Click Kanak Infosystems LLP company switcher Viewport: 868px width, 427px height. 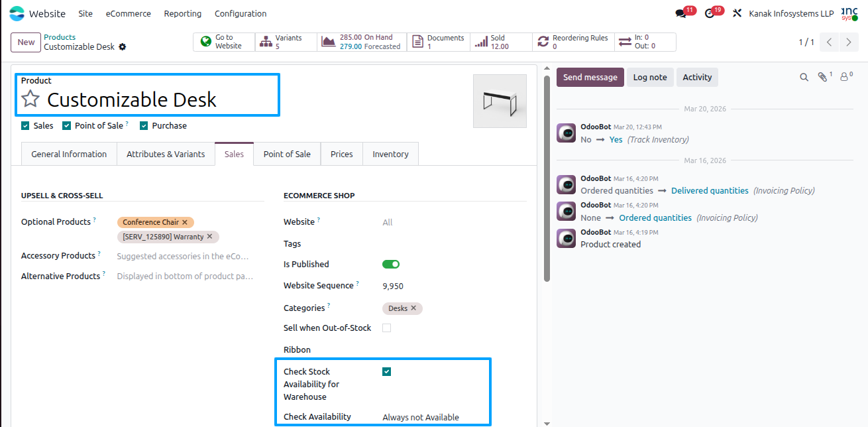791,13
